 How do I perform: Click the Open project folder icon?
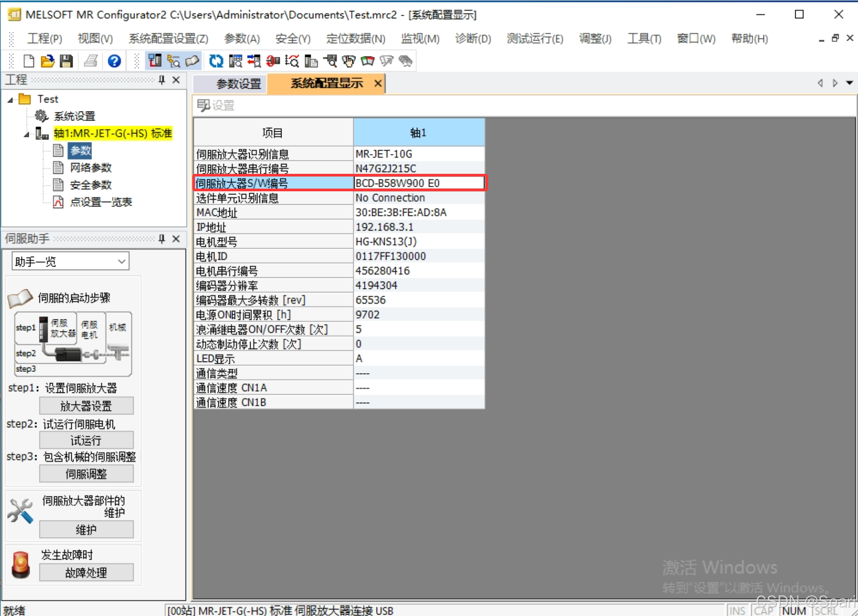tap(48, 61)
